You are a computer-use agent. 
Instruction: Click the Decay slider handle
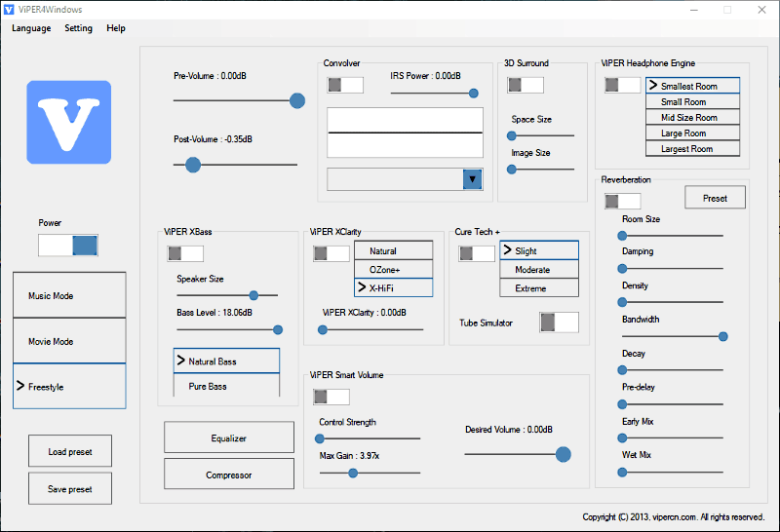[x=622, y=370]
